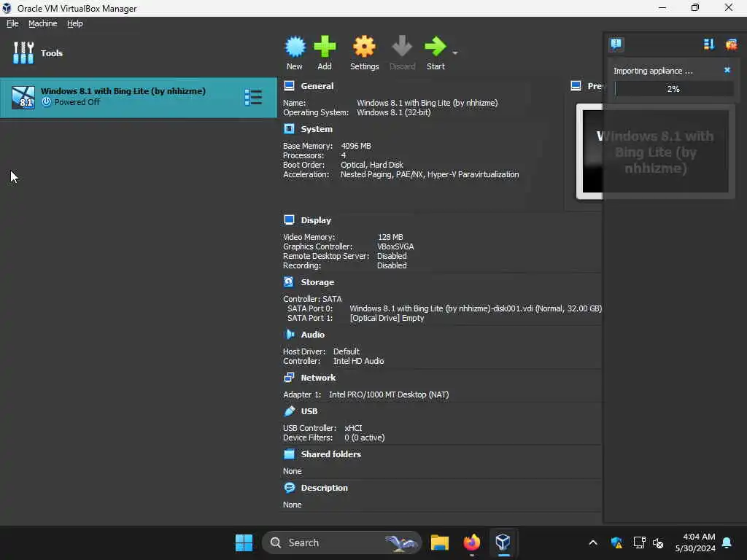Viewport: 747px width, 560px height.
Task: Open the Machine menu
Action: pos(43,23)
